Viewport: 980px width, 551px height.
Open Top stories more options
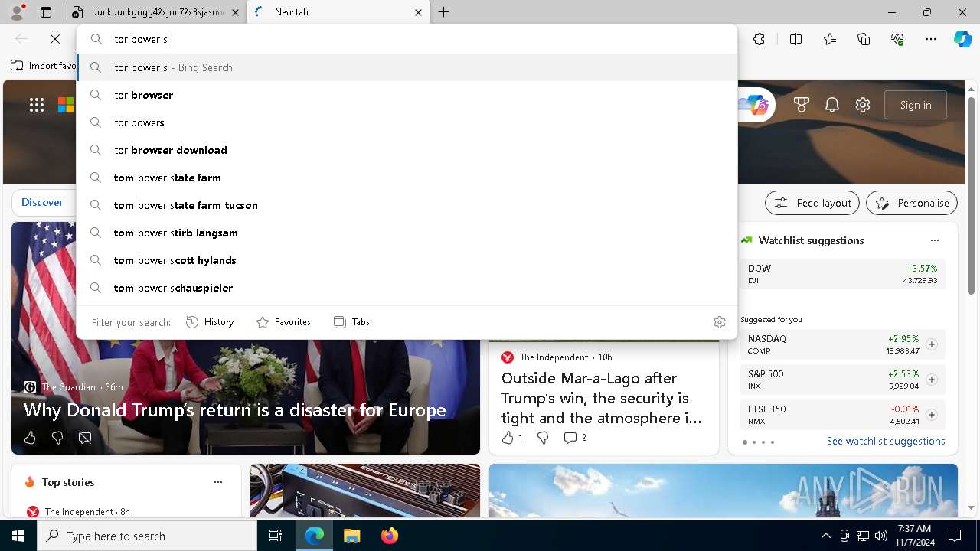[x=218, y=482]
